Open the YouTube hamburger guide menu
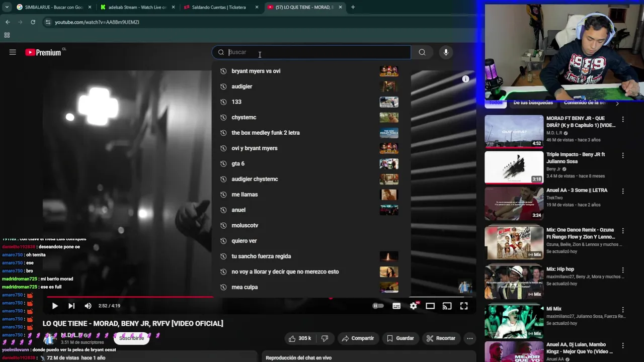 [x=13, y=52]
